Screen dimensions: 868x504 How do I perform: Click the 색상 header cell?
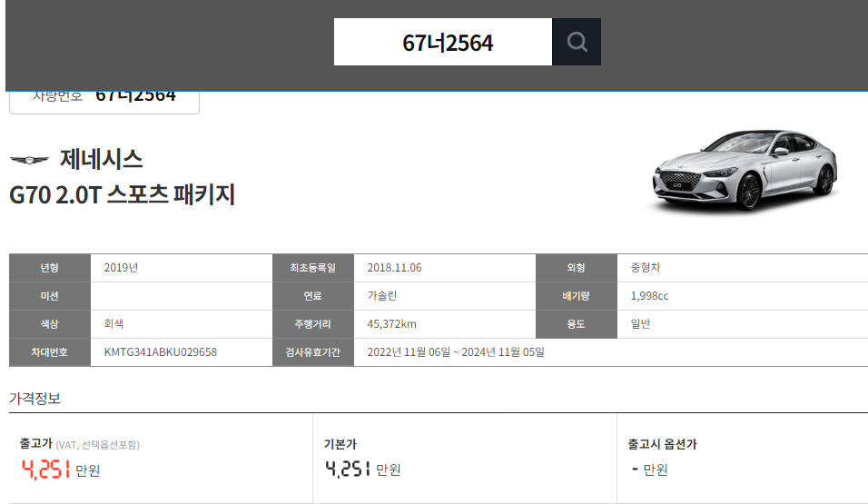click(50, 324)
